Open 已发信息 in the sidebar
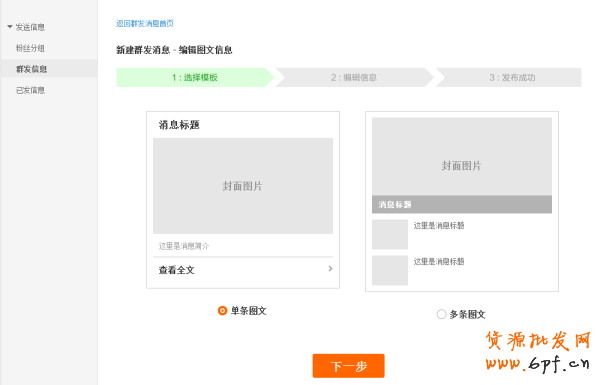The image size is (600, 385). [x=30, y=90]
